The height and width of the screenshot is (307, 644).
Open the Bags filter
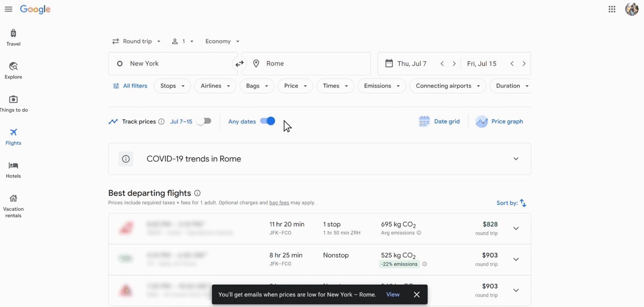coord(257,86)
